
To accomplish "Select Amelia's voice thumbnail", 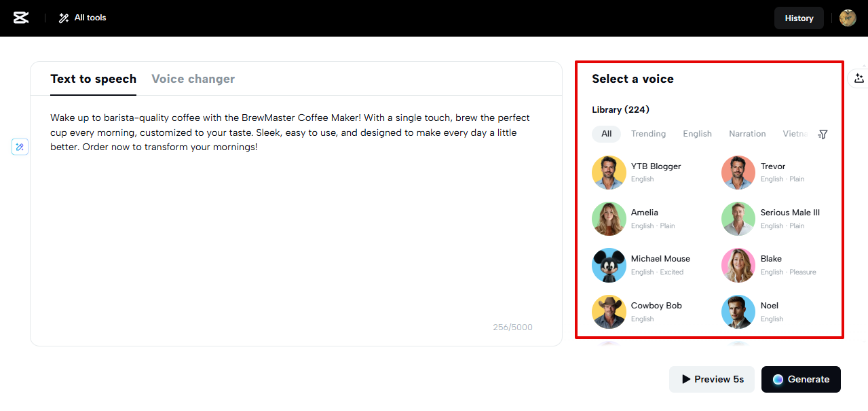I will tap(609, 219).
